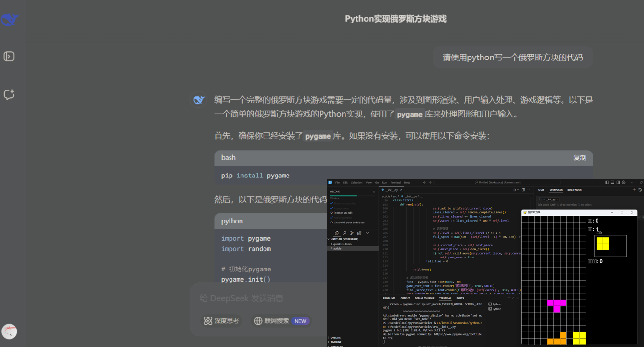Expand the DeepSeek sidebar panel icon

[x=9, y=57]
